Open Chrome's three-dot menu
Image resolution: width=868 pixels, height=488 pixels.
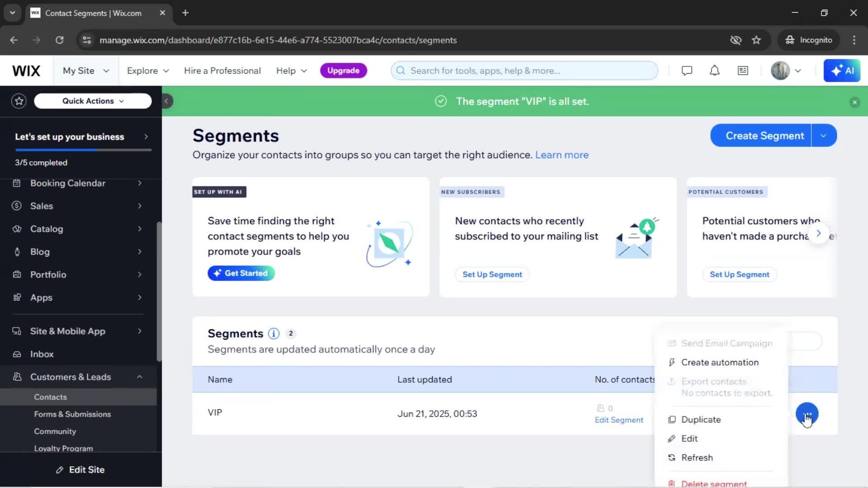(854, 40)
